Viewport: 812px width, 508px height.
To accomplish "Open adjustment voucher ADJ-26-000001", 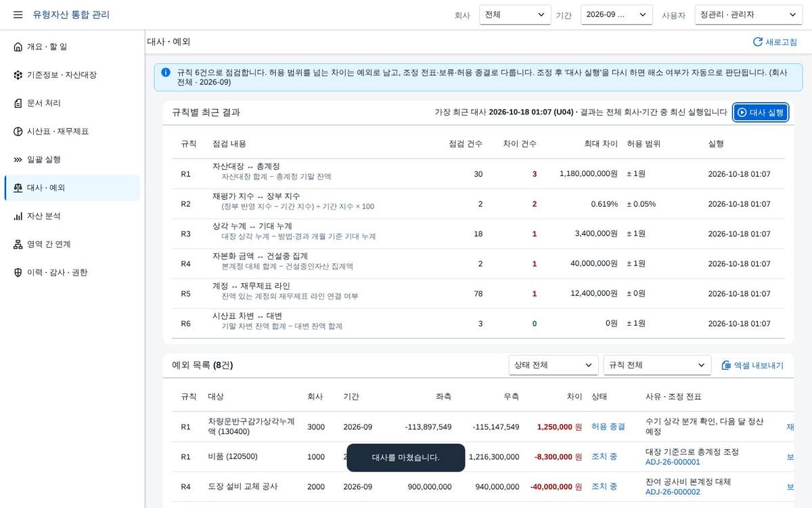I will 673,462.
